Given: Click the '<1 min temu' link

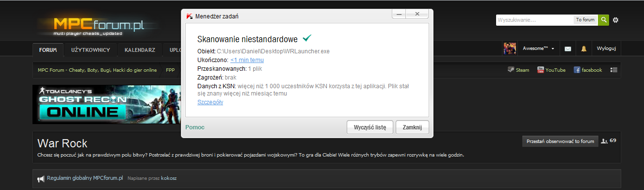Looking at the screenshot, I should tap(247, 60).
